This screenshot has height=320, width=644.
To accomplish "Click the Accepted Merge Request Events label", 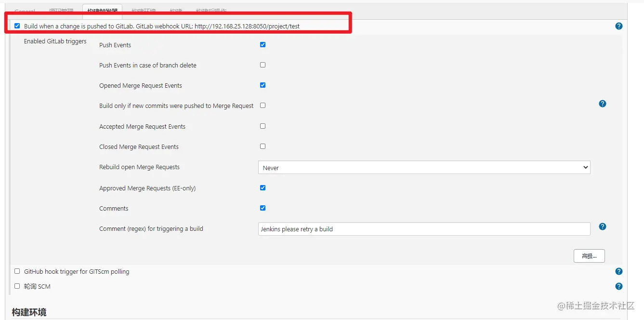I will 142,127.
